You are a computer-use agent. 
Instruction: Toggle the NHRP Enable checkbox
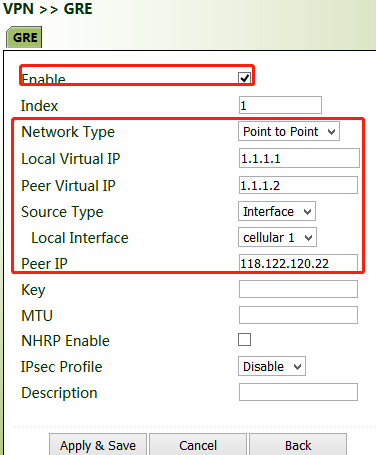click(x=244, y=340)
